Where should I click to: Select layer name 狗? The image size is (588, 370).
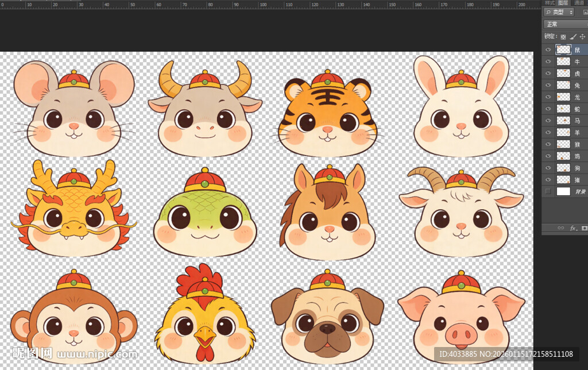pos(578,168)
